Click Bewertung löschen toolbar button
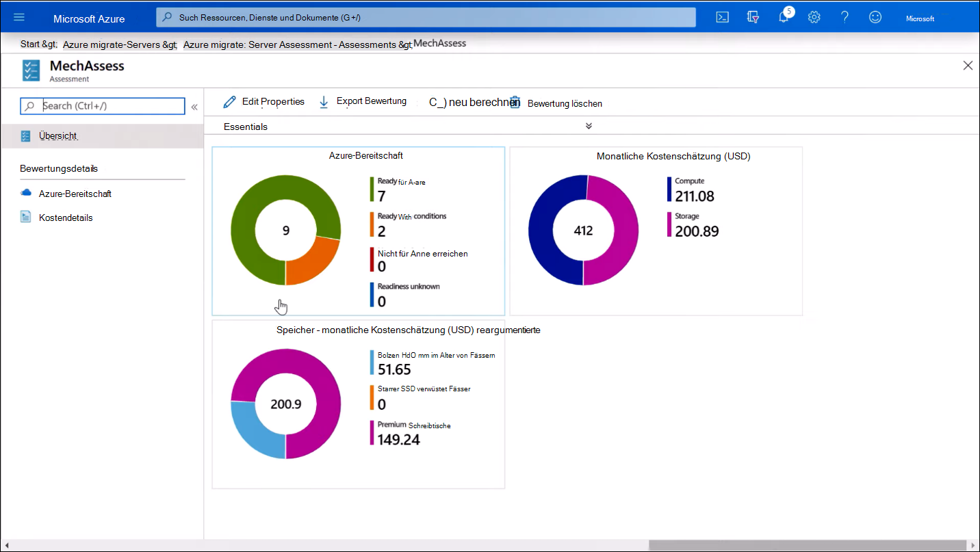The image size is (980, 552). point(557,103)
